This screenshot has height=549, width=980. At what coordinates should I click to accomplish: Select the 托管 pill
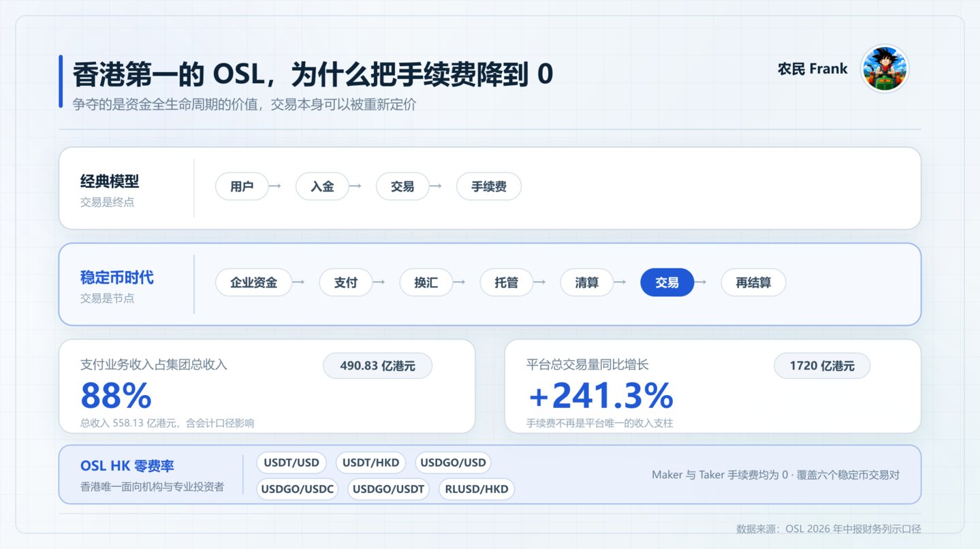tap(507, 283)
